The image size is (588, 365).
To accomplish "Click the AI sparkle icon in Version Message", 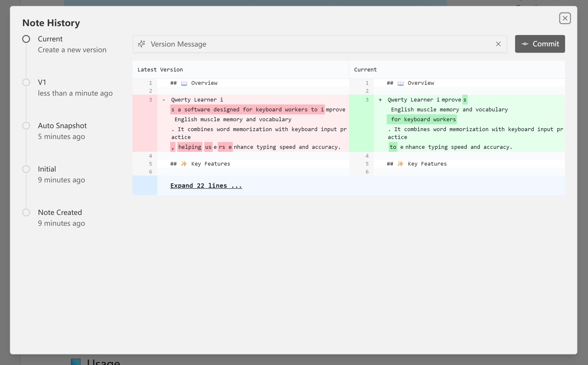I will point(141,44).
